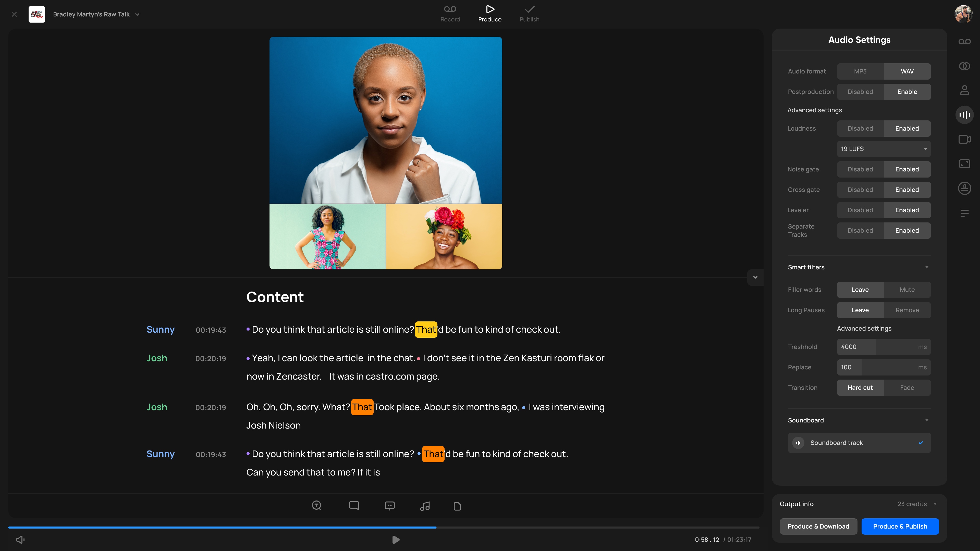Click the Treshhold 4000 ms input field
980x551 pixels.
[x=883, y=347]
